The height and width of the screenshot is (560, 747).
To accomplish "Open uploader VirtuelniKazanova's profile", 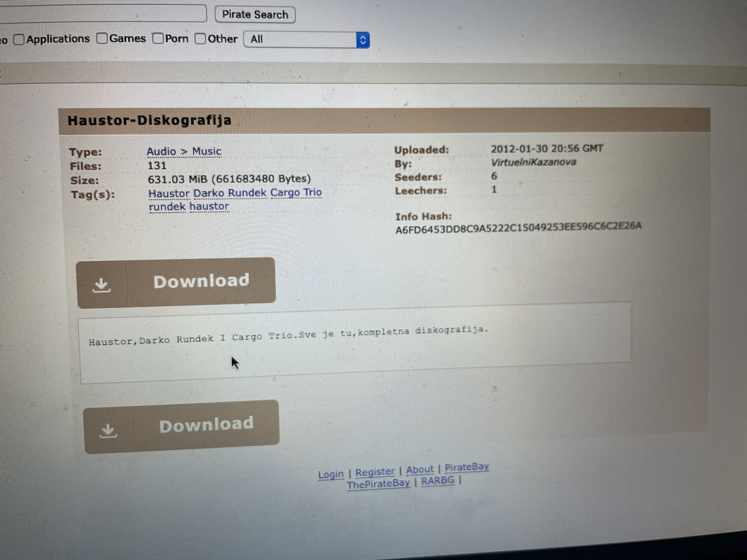I will 533,162.
